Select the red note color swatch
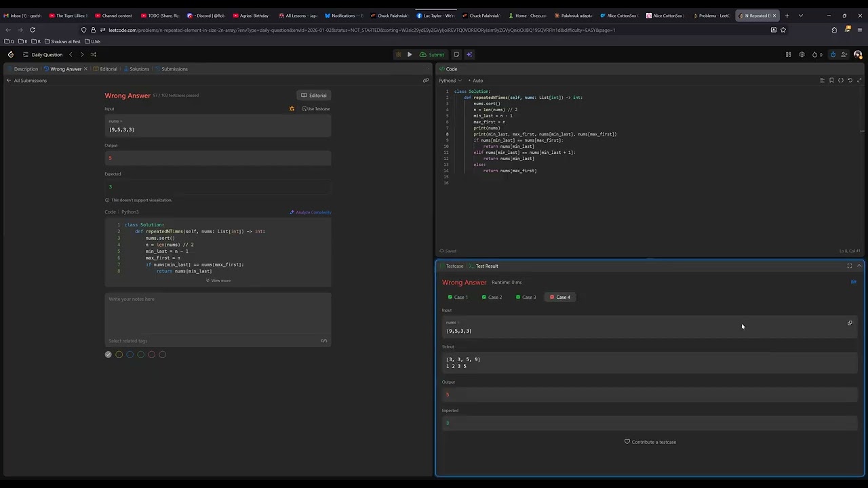 [152, 354]
